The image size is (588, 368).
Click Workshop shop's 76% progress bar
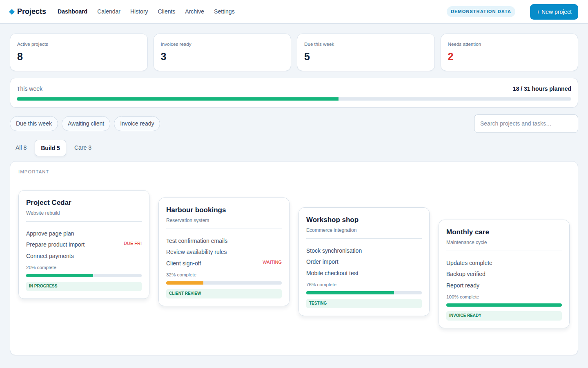pos(364,293)
